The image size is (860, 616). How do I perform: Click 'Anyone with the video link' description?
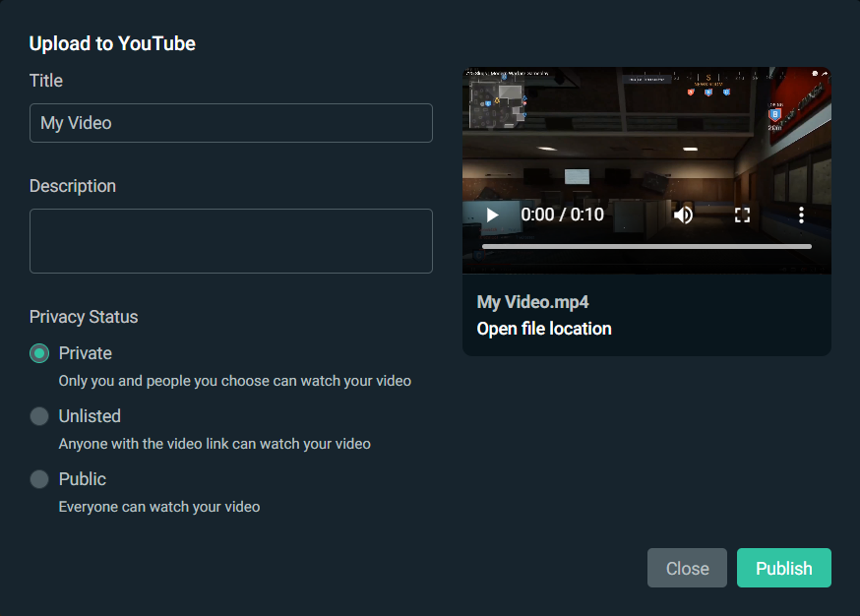click(x=215, y=444)
